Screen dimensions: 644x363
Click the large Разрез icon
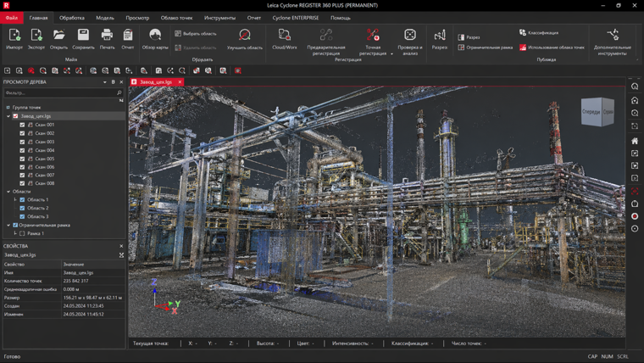click(440, 35)
